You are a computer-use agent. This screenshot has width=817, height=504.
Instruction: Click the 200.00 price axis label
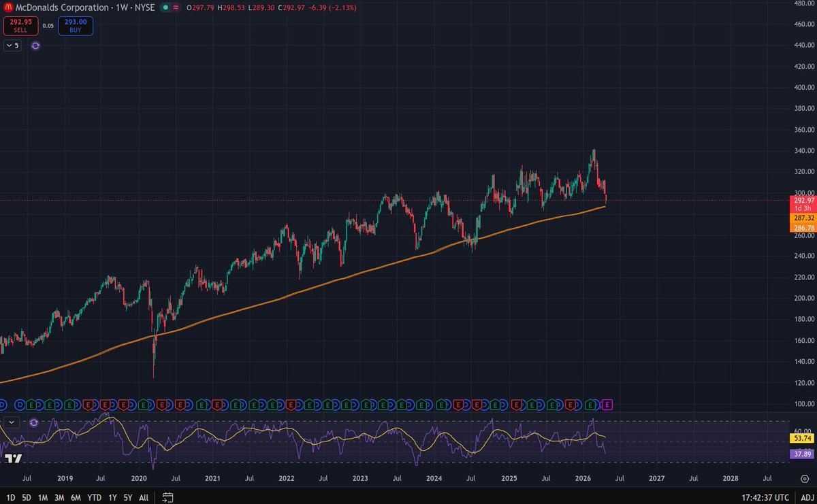803,299
